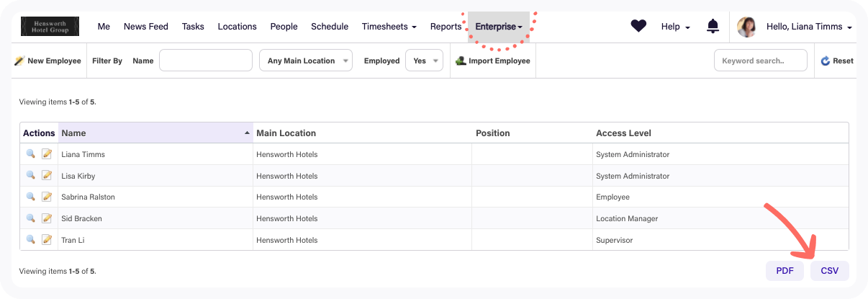Open the Schedule tab
Screen dimensions: 868x299
330,27
